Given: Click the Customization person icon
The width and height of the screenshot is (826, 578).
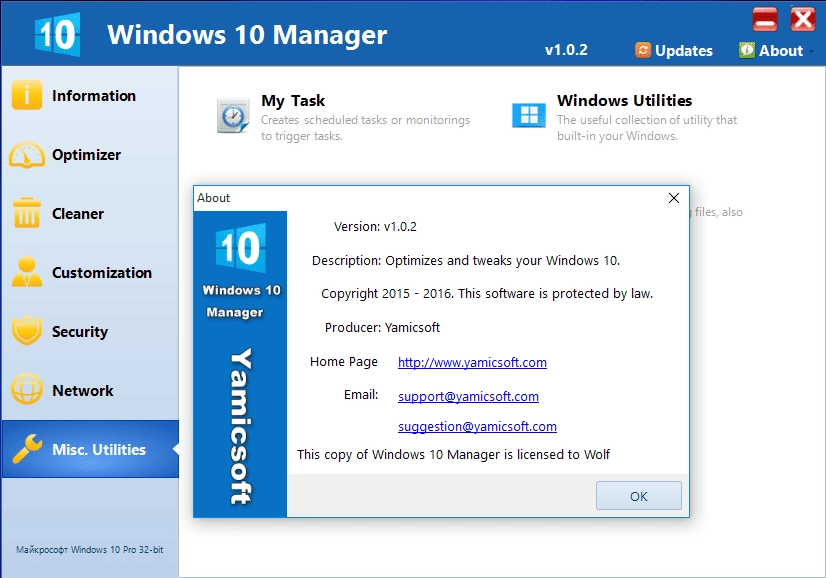Looking at the screenshot, I should pyautogui.click(x=26, y=272).
